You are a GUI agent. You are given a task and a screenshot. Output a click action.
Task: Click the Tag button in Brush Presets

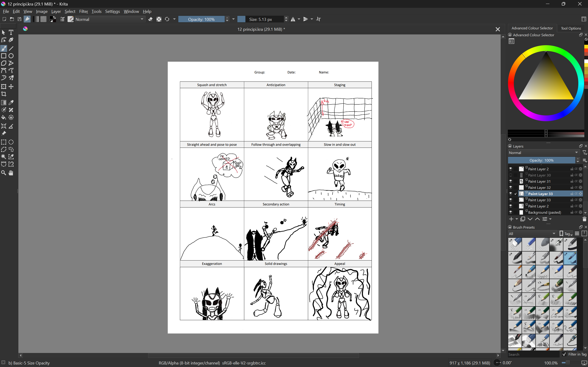pyautogui.click(x=566, y=234)
